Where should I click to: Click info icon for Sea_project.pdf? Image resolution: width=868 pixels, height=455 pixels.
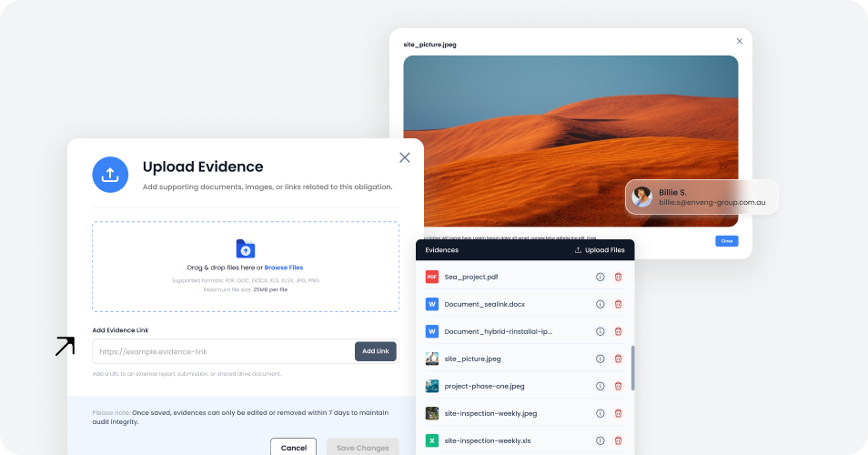[x=601, y=277]
